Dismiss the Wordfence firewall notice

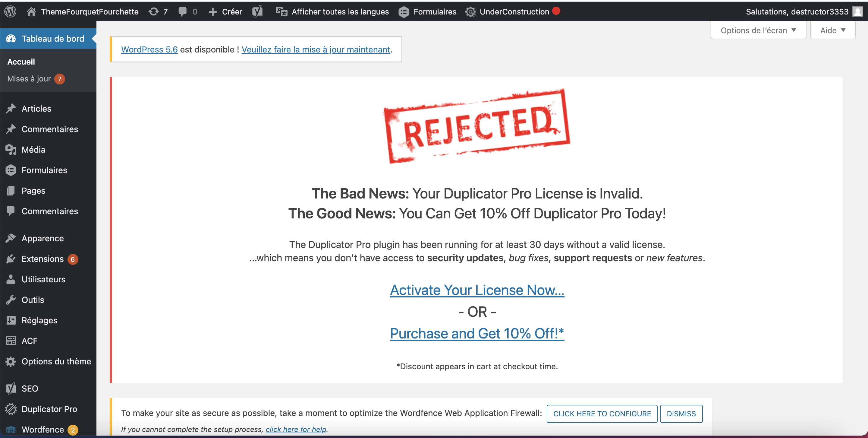click(x=681, y=413)
